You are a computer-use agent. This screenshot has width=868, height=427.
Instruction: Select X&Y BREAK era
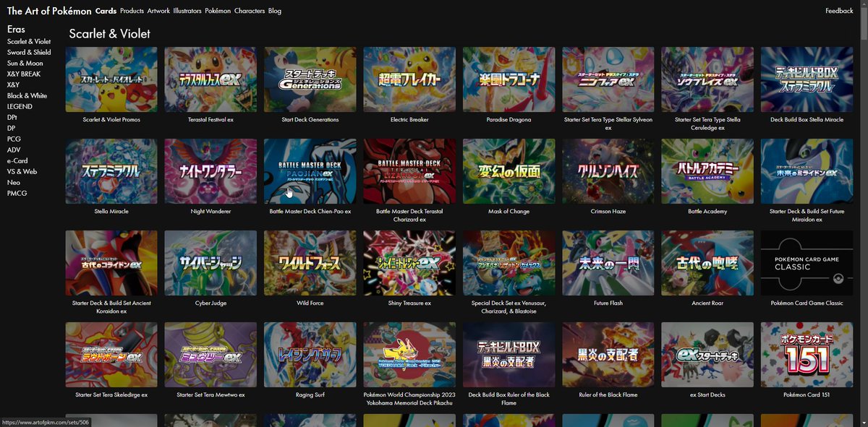tap(24, 74)
